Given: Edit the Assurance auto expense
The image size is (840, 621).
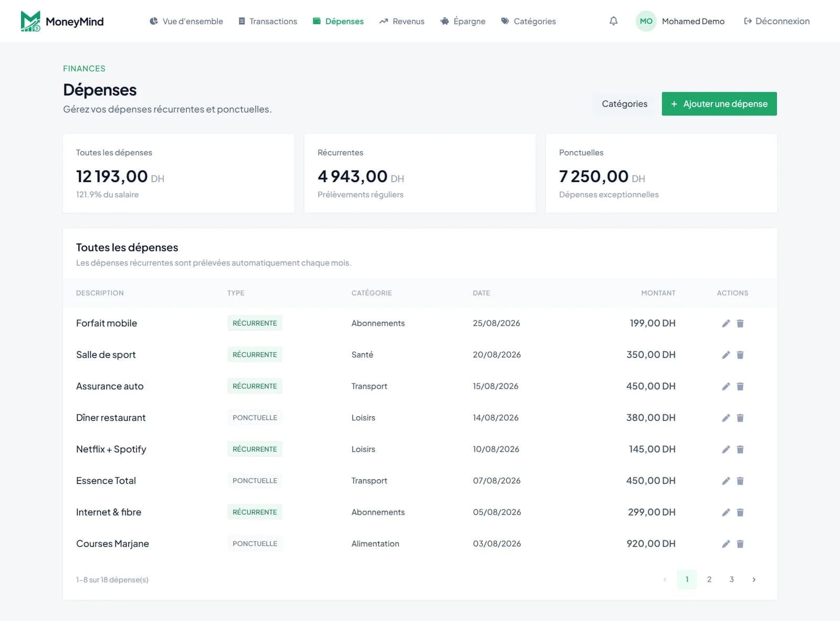Looking at the screenshot, I should [726, 386].
